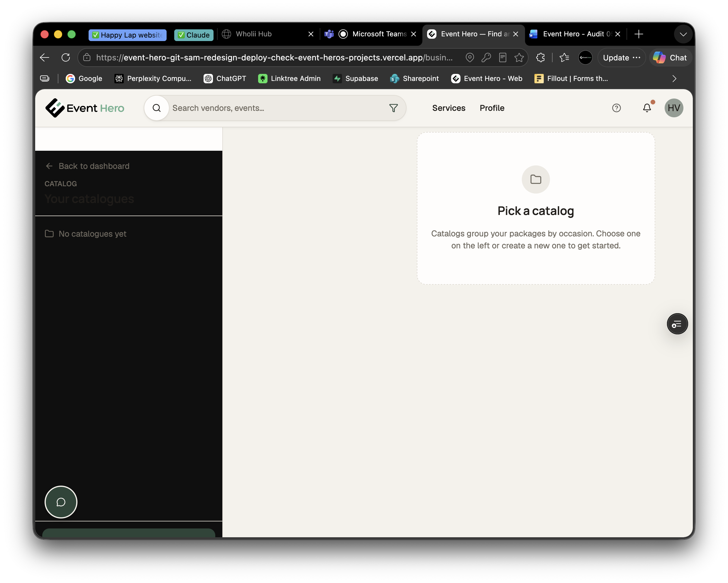Image resolution: width=728 pixels, height=583 pixels.
Task: Click the Event Hero logo
Action: [x=85, y=108]
